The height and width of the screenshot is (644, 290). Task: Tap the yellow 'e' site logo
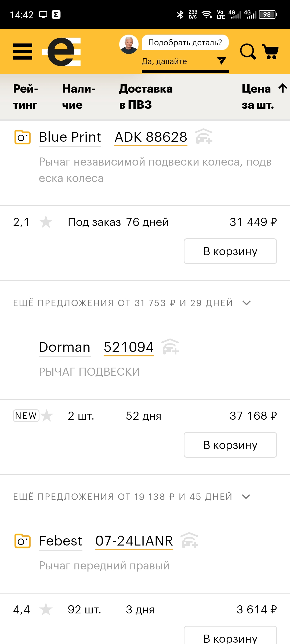pyautogui.click(x=62, y=52)
